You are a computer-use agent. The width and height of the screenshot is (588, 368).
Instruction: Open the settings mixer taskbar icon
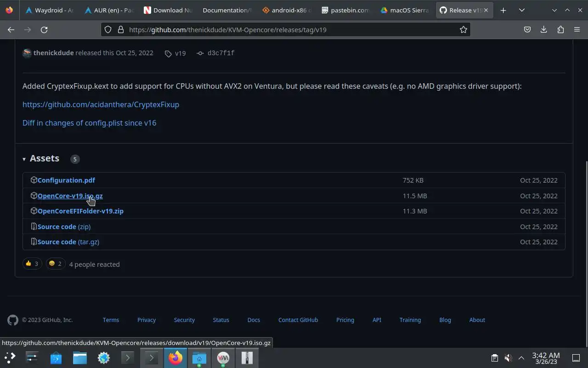(32, 357)
